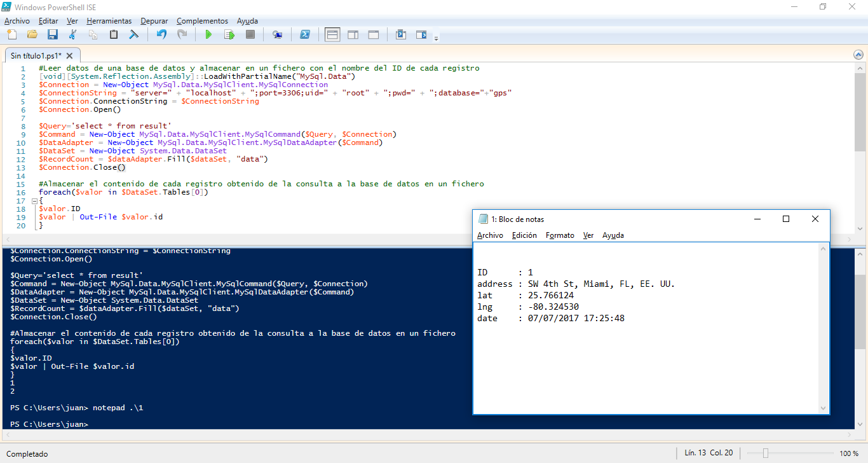Open the New Remote PowerShell Tab icon
Viewport: 868px width, 463px height.
point(277,34)
